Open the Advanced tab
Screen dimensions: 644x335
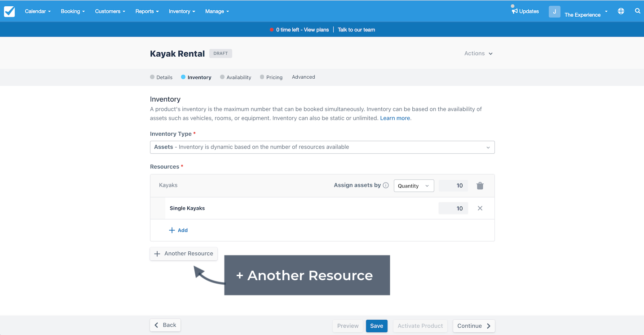pos(304,77)
